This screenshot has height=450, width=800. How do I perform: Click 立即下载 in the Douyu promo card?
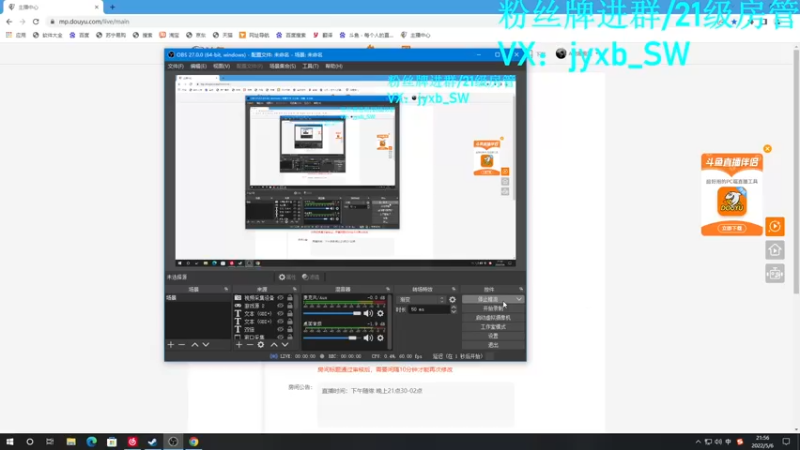click(x=732, y=228)
